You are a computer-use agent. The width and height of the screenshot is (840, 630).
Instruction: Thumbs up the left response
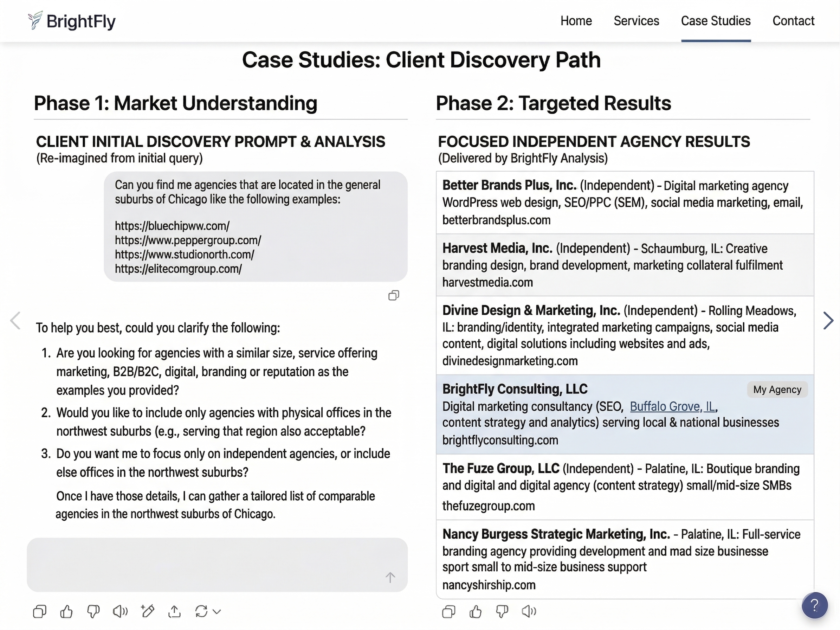point(66,611)
